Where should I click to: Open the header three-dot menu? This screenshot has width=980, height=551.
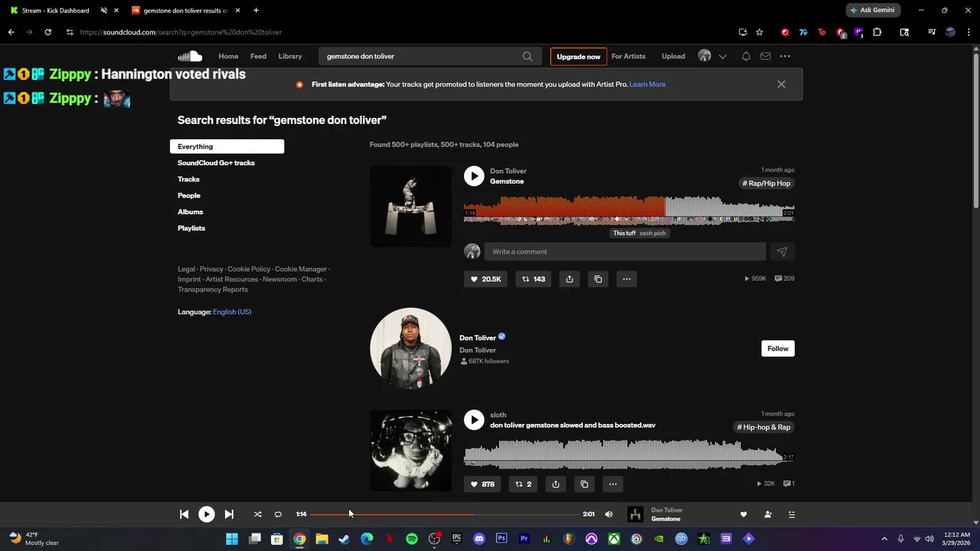coord(785,56)
